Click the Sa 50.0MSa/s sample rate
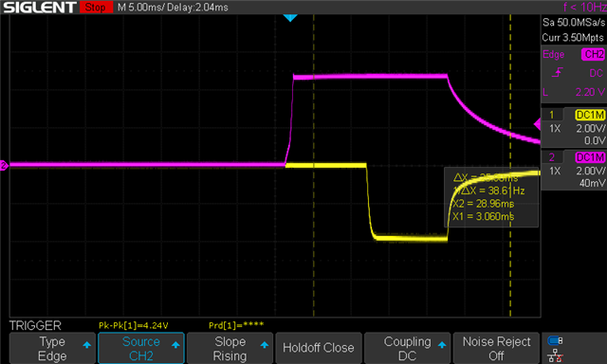The image size is (607, 364). [574, 23]
